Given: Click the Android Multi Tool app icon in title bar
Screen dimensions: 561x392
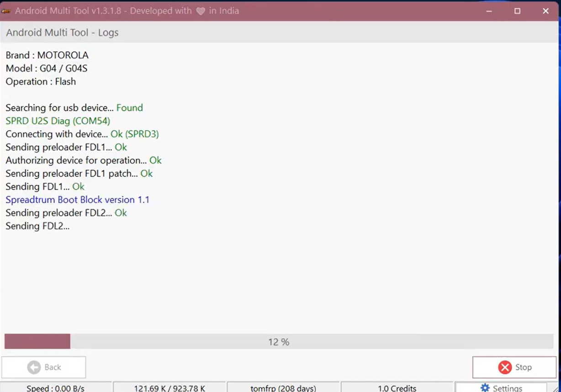Looking at the screenshot, I should pyautogui.click(x=6, y=11).
